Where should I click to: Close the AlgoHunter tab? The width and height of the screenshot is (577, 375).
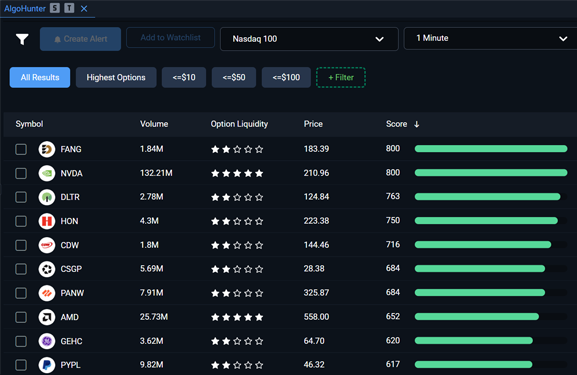point(84,8)
